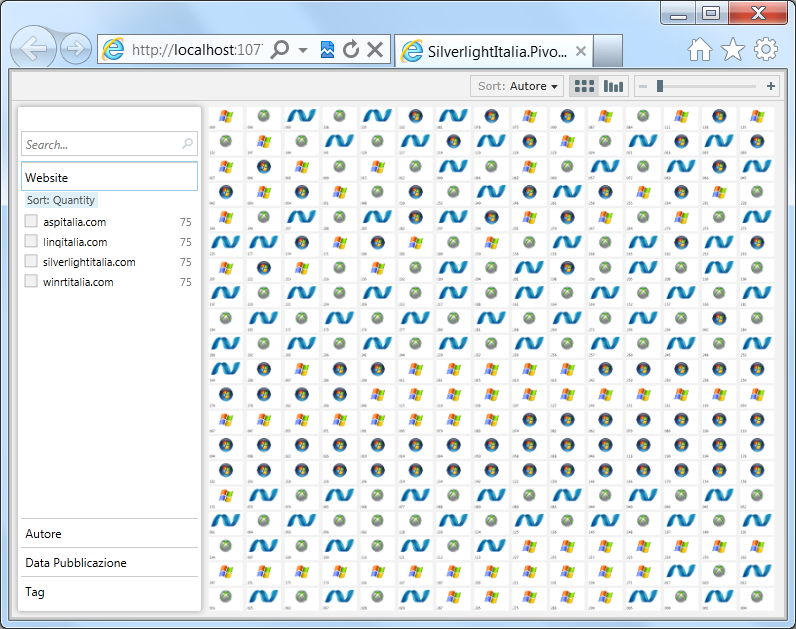Go forward with the browser Forward arrow
796x629 pixels.
pos(76,49)
